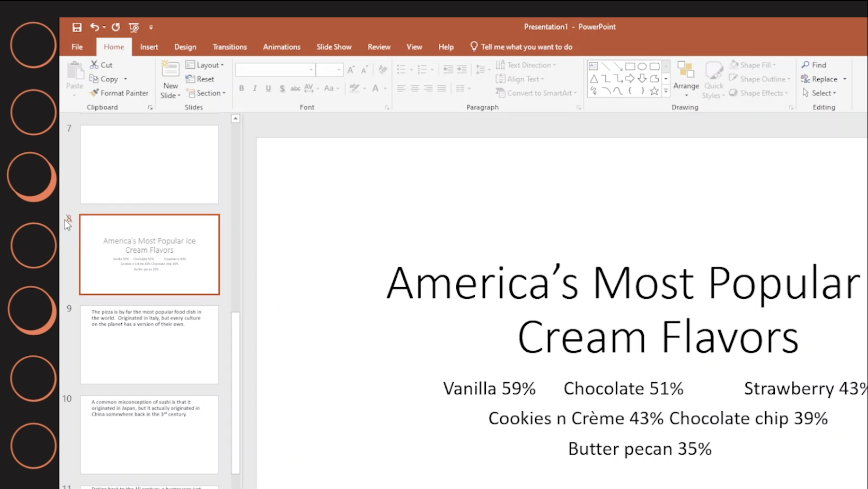Click the Save icon in quick access toolbar
Viewport: 868px width, 489px height.
tap(77, 27)
